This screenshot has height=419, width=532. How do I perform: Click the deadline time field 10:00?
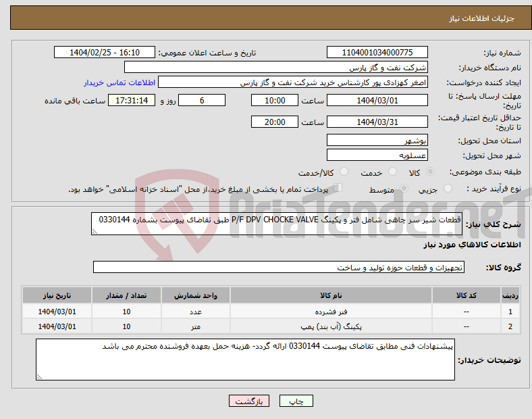point(275,100)
